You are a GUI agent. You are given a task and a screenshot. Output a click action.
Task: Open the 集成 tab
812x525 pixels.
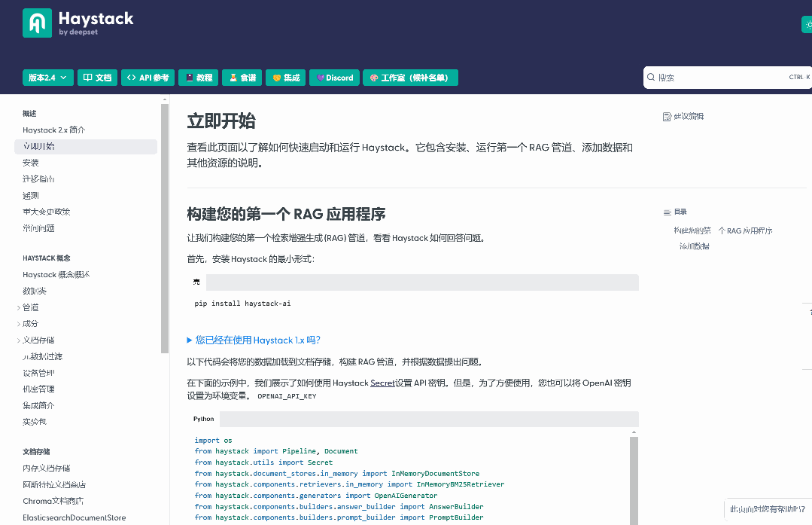pos(286,78)
